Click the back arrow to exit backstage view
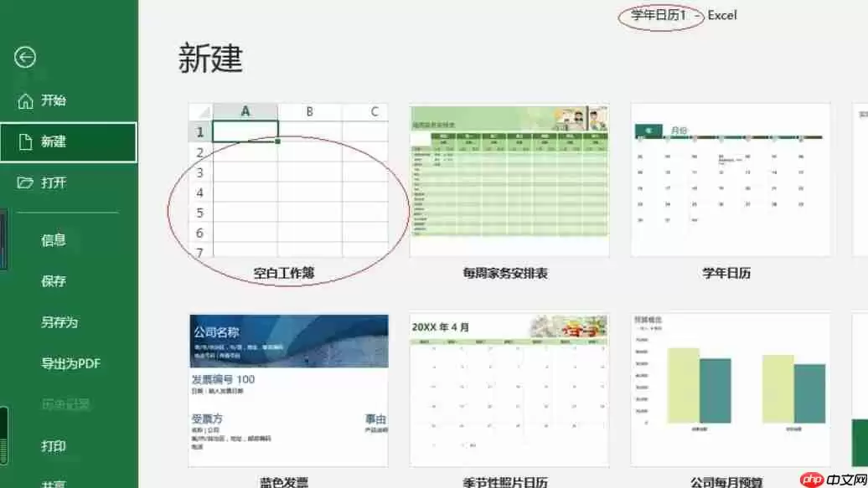 26,57
